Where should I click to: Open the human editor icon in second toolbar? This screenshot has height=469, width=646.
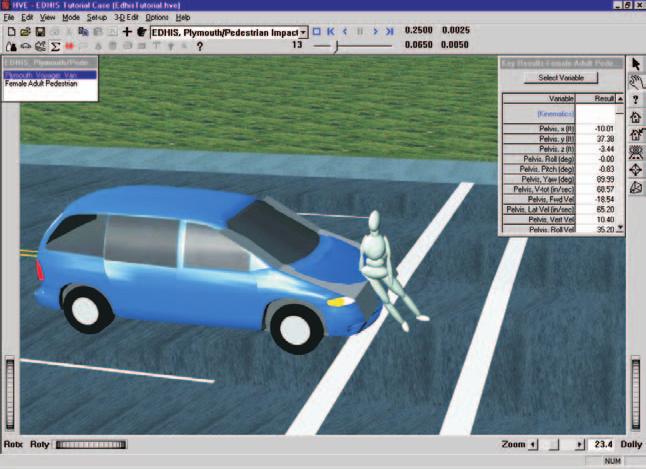[12, 46]
